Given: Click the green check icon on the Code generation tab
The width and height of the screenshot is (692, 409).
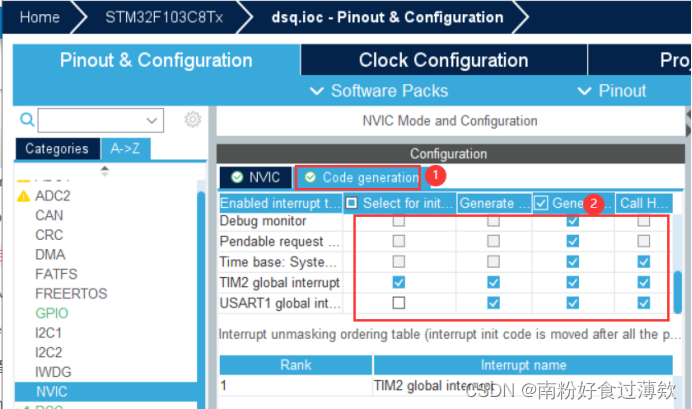Looking at the screenshot, I should (310, 177).
